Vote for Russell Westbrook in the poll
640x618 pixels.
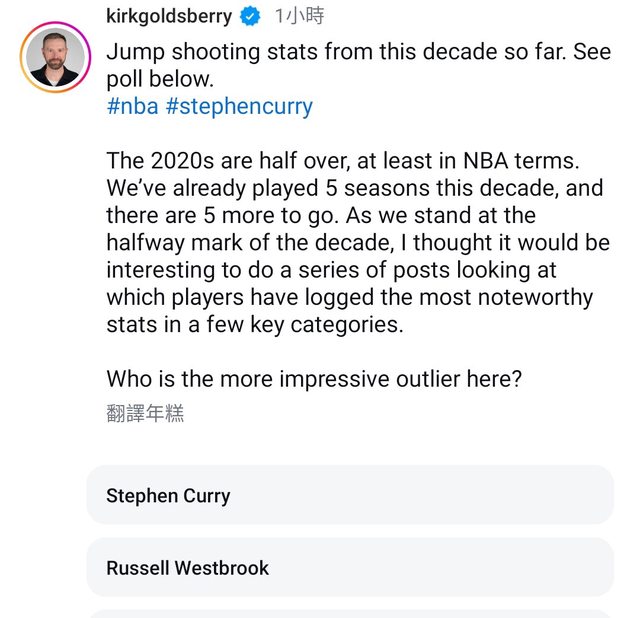click(x=350, y=568)
